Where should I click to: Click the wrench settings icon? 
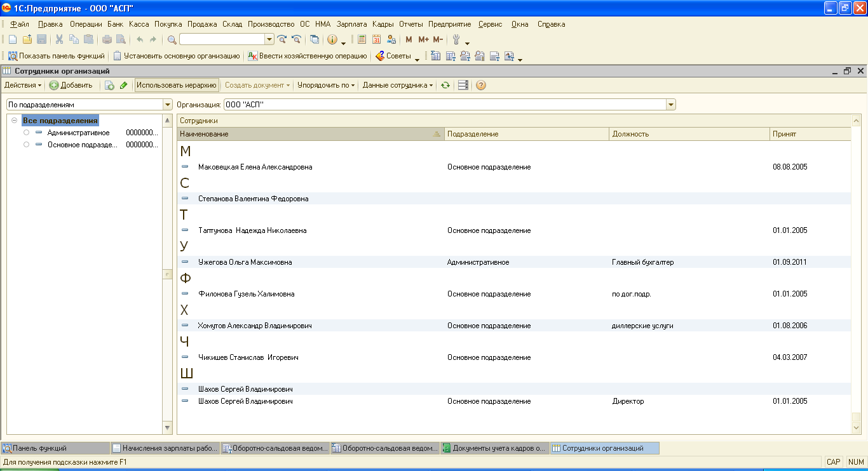coord(456,39)
